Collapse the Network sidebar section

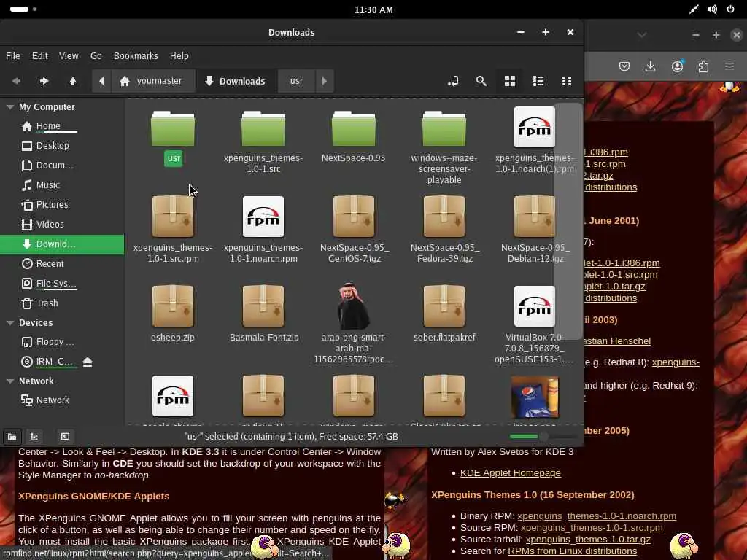click(10, 381)
